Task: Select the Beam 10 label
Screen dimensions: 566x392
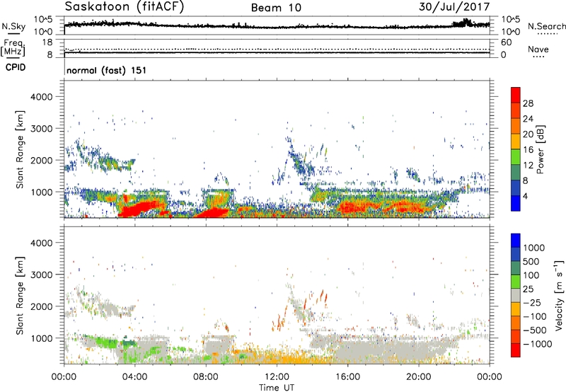Action: tap(276, 8)
